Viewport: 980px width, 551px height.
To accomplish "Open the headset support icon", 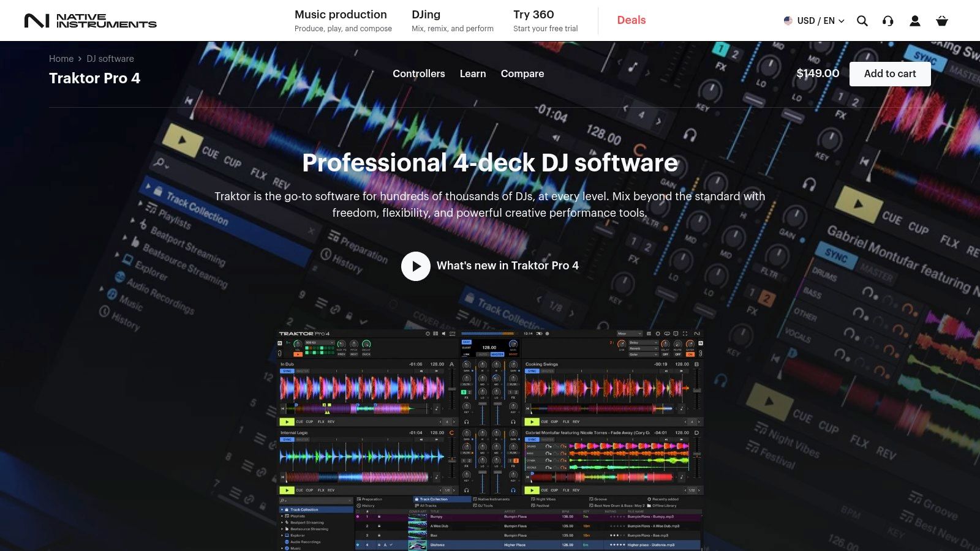I will [888, 21].
